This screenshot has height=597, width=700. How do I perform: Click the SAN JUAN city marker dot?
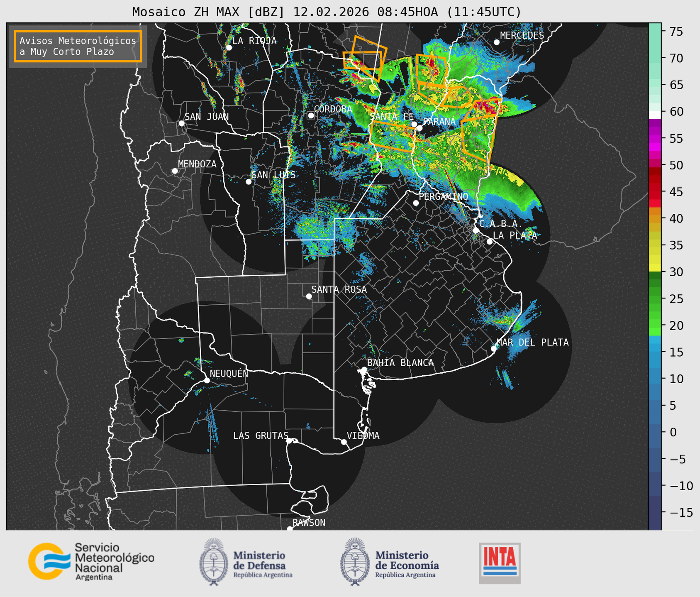pyautogui.click(x=181, y=123)
